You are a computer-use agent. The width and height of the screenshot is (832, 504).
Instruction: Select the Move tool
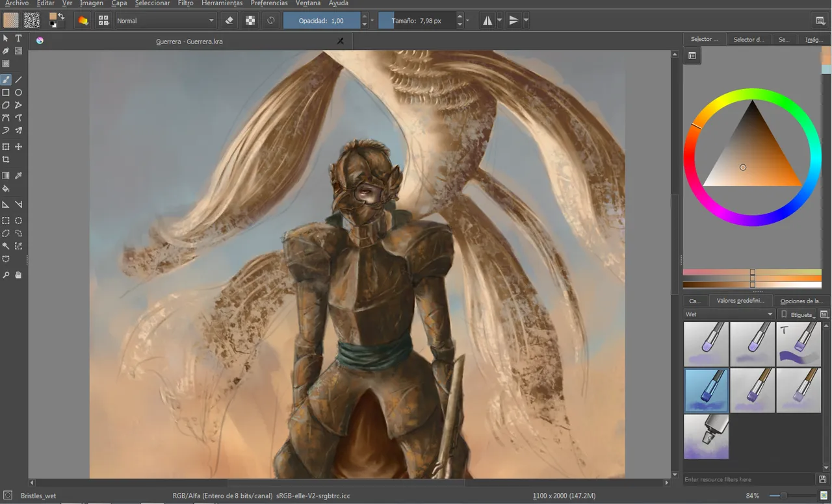point(19,147)
